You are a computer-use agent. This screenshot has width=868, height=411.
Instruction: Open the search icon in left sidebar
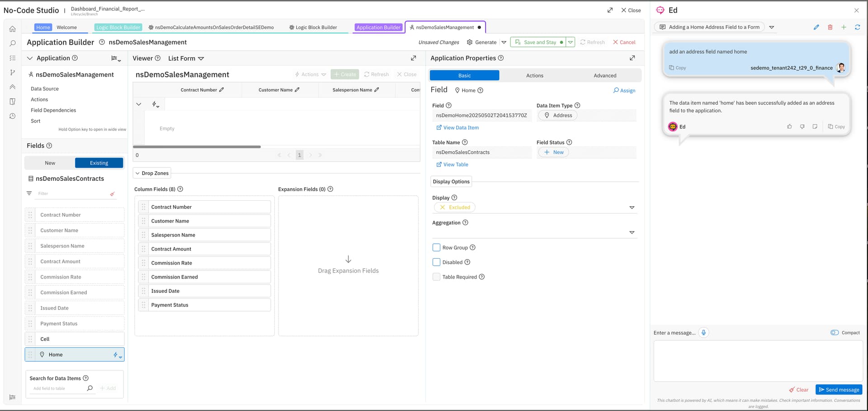13,43
